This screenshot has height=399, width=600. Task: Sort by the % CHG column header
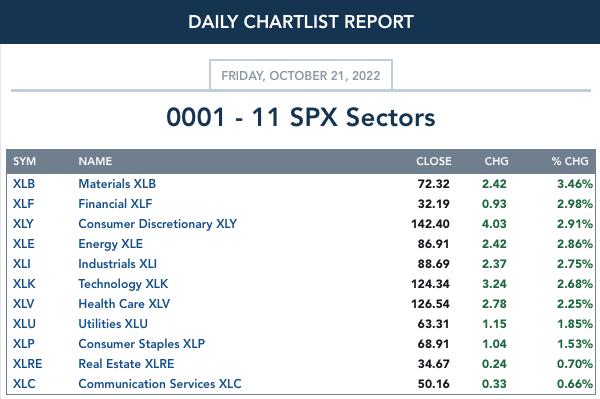(570, 161)
